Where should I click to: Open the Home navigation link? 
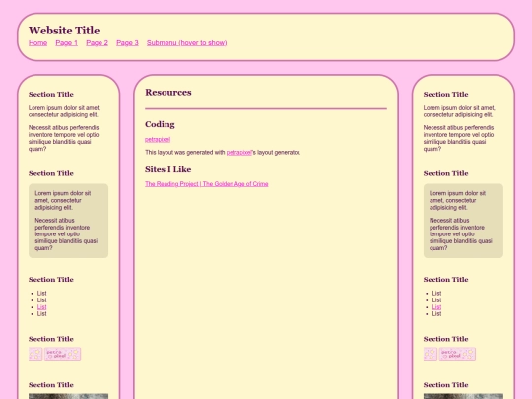pyautogui.click(x=37, y=43)
